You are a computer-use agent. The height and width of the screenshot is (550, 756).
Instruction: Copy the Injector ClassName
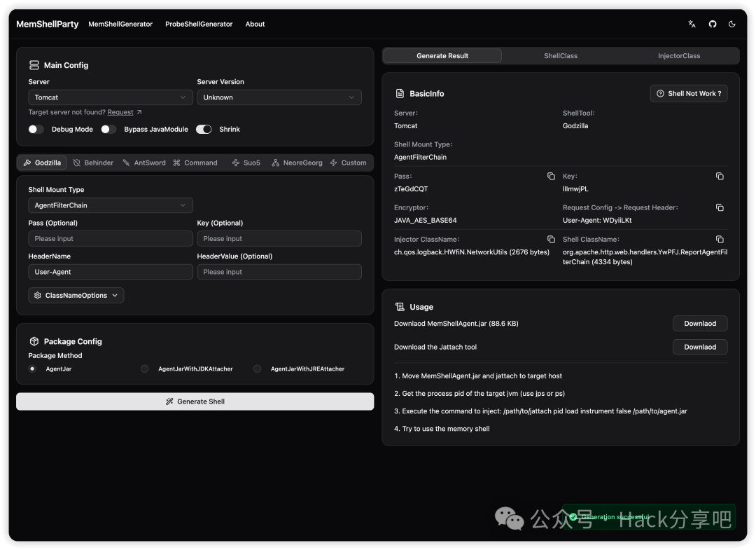tap(551, 240)
